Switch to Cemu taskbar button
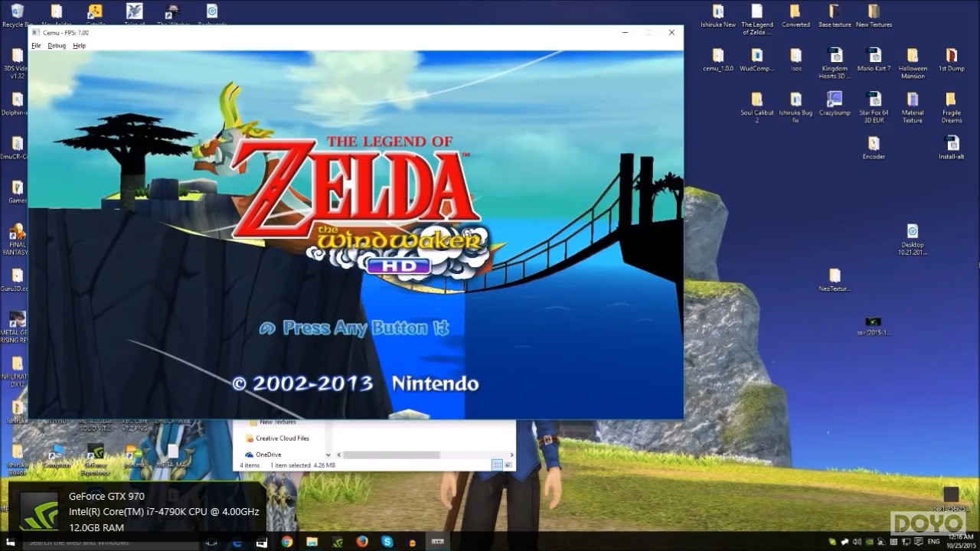The width and height of the screenshot is (980, 551). 437,542
